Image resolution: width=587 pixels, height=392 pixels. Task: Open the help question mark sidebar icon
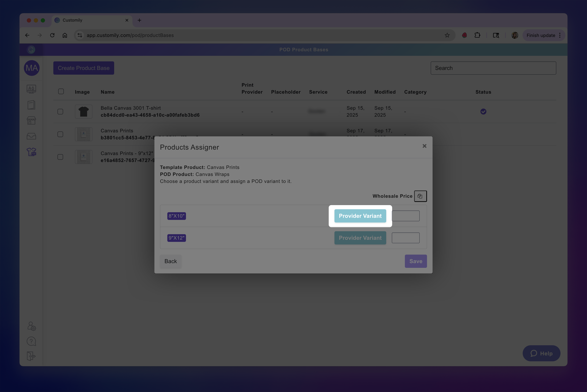(32, 341)
